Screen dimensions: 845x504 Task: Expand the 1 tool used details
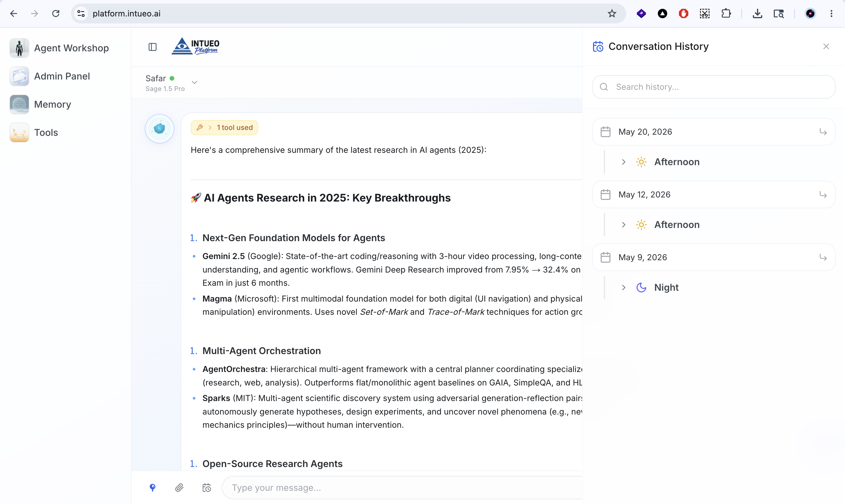(224, 128)
